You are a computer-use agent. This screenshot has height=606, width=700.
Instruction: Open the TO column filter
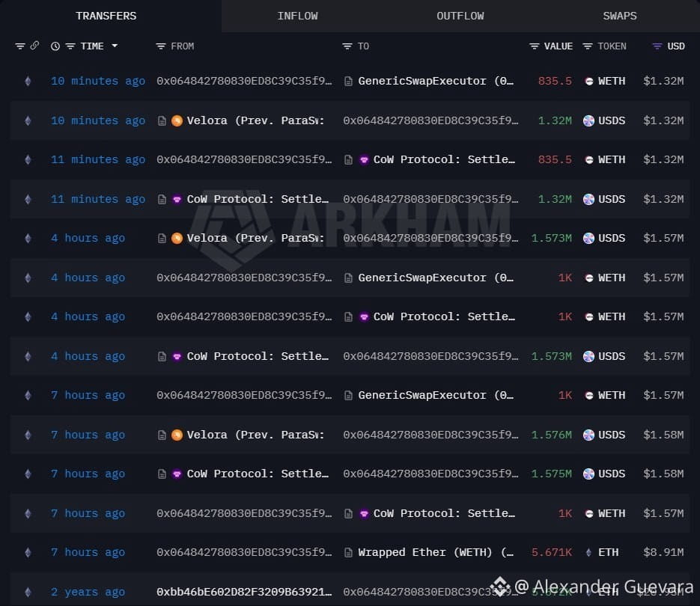tap(347, 46)
